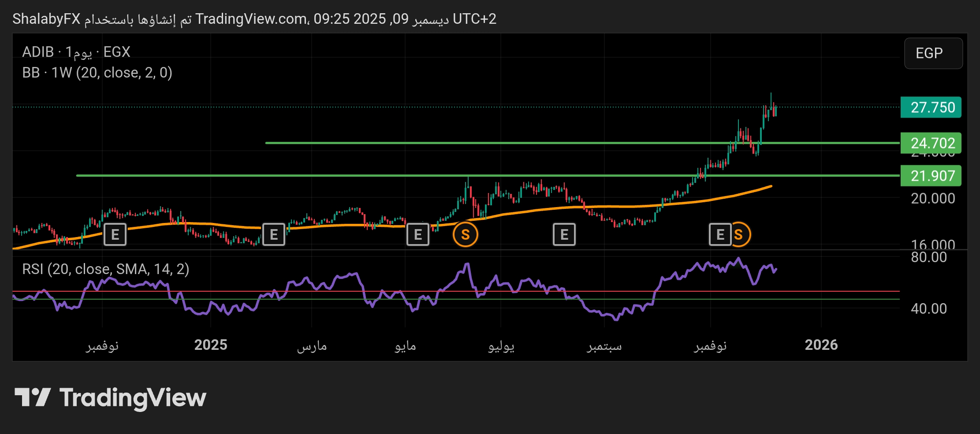Select the earnings E marker after July 2025
Image resolution: width=980 pixels, height=434 pixels.
[564, 234]
